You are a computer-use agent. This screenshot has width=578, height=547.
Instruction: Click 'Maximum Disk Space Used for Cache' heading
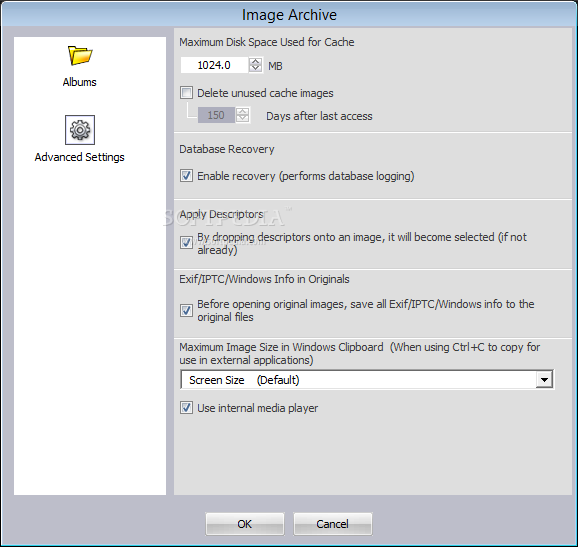(x=267, y=42)
